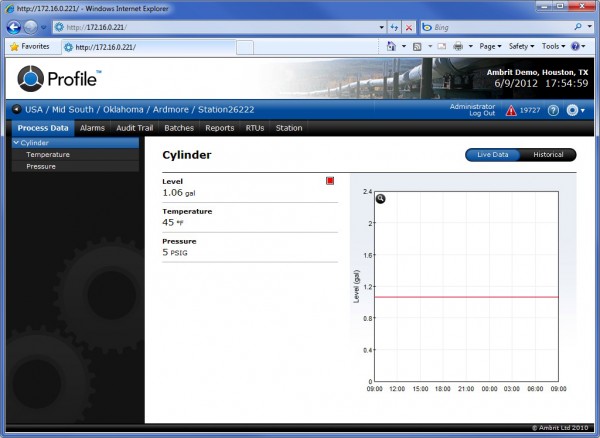Switch to Historical view

[x=548, y=155]
